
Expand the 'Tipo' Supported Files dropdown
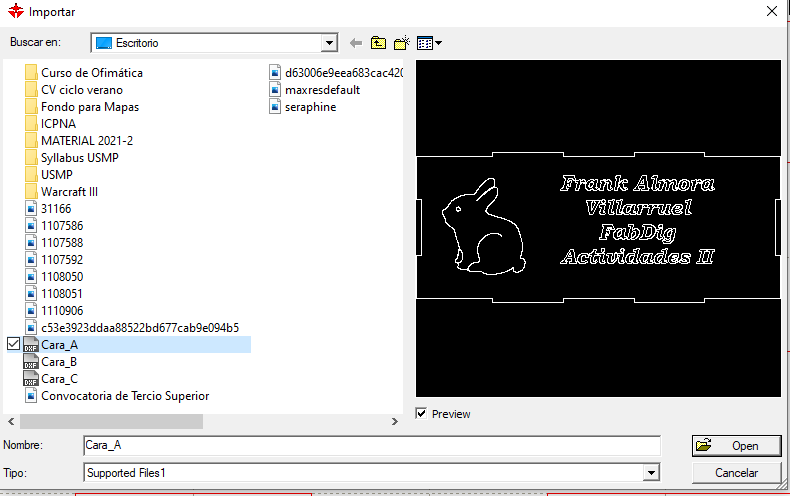click(x=651, y=473)
